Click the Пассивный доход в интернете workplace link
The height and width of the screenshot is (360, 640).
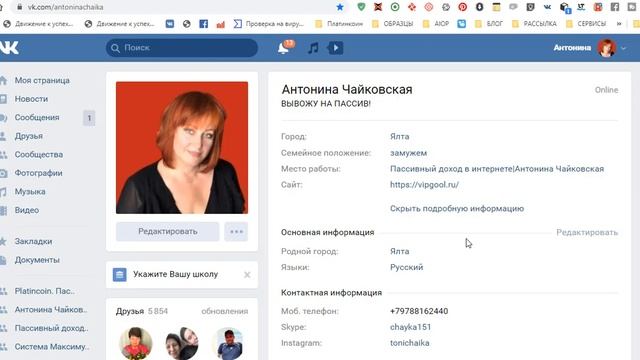click(497, 169)
